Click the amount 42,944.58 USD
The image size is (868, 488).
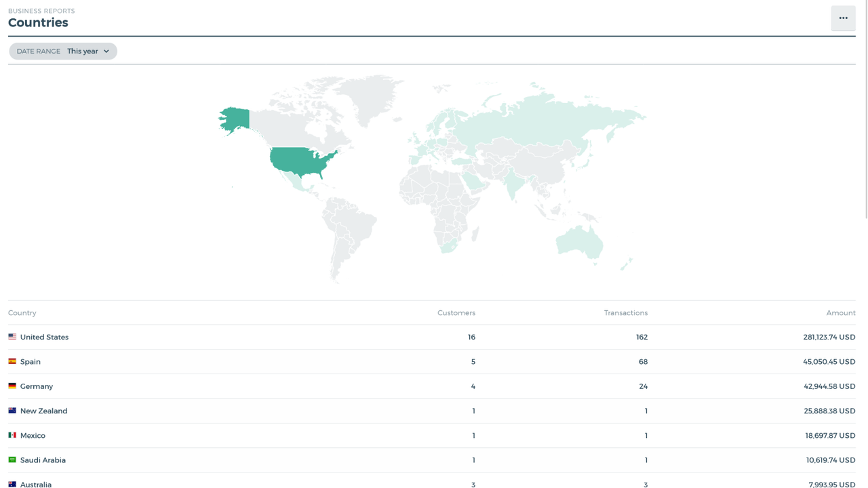pyautogui.click(x=829, y=386)
